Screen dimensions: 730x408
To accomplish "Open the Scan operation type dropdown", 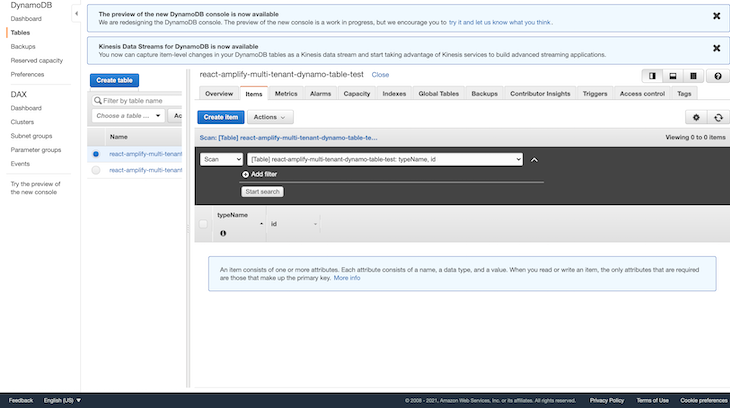I will (221, 159).
